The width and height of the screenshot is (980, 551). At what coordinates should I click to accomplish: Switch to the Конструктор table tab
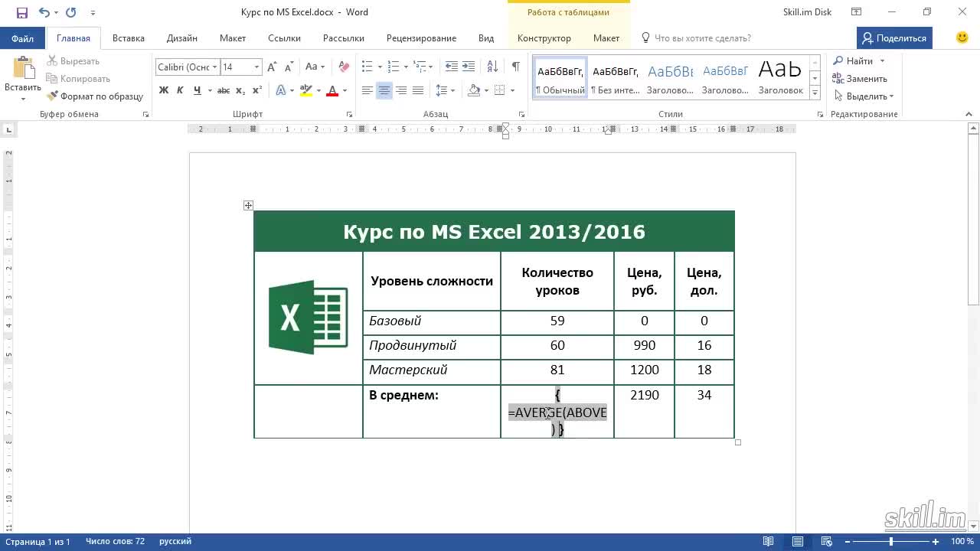pos(544,38)
